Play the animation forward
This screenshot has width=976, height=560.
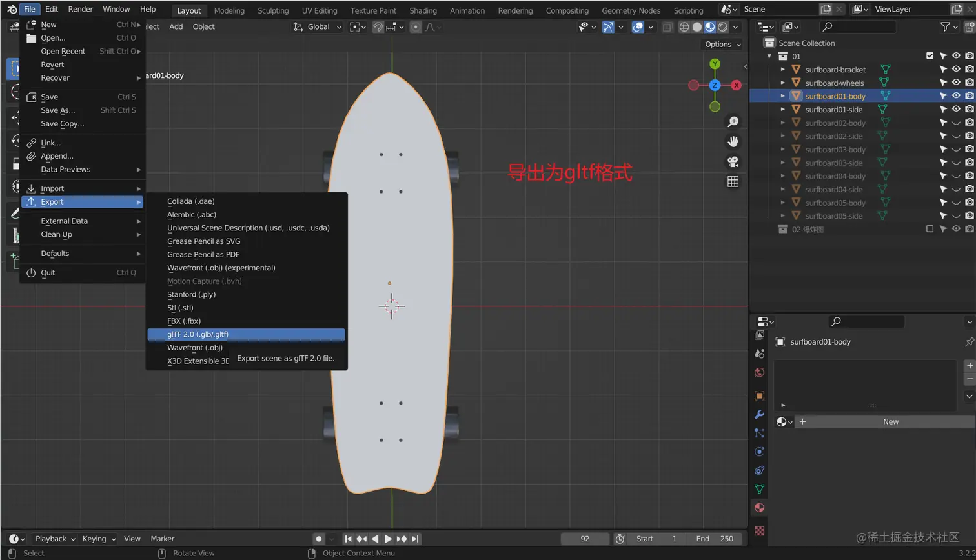click(389, 539)
